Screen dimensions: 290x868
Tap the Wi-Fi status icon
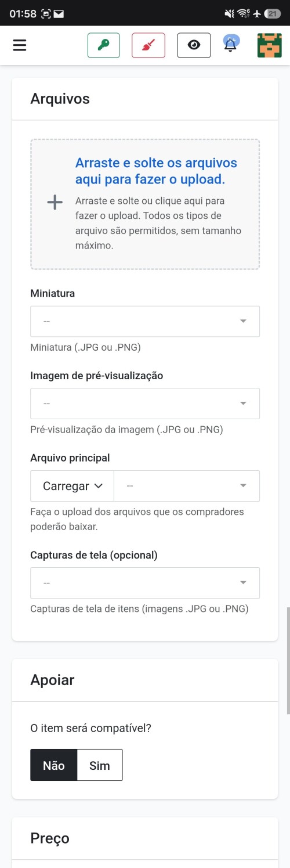pos(244,13)
